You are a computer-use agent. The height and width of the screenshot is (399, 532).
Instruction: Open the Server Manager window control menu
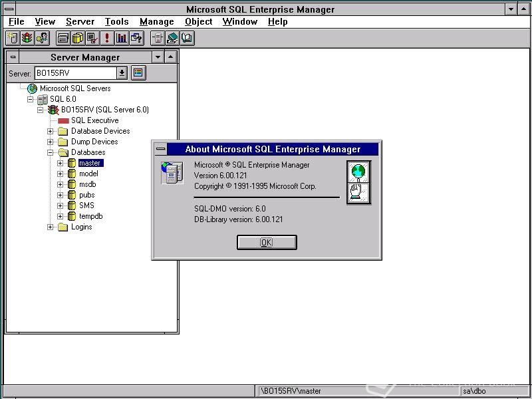pyautogui.click(x=13, y=57)
